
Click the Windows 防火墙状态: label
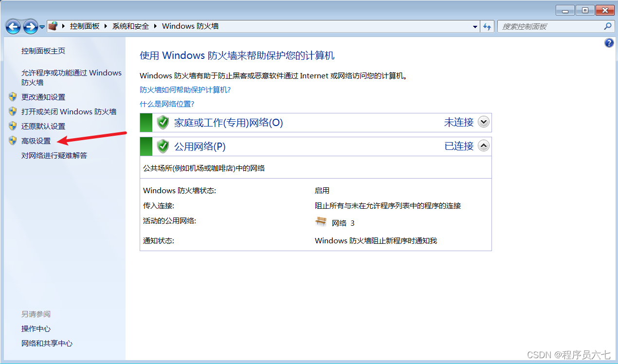180,190
